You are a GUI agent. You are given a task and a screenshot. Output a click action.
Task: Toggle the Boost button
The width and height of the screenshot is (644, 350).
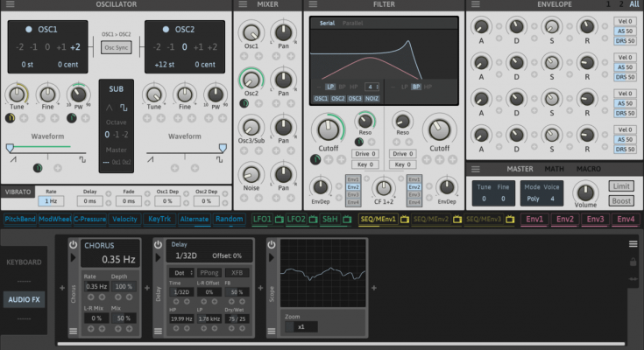[621, 201]
